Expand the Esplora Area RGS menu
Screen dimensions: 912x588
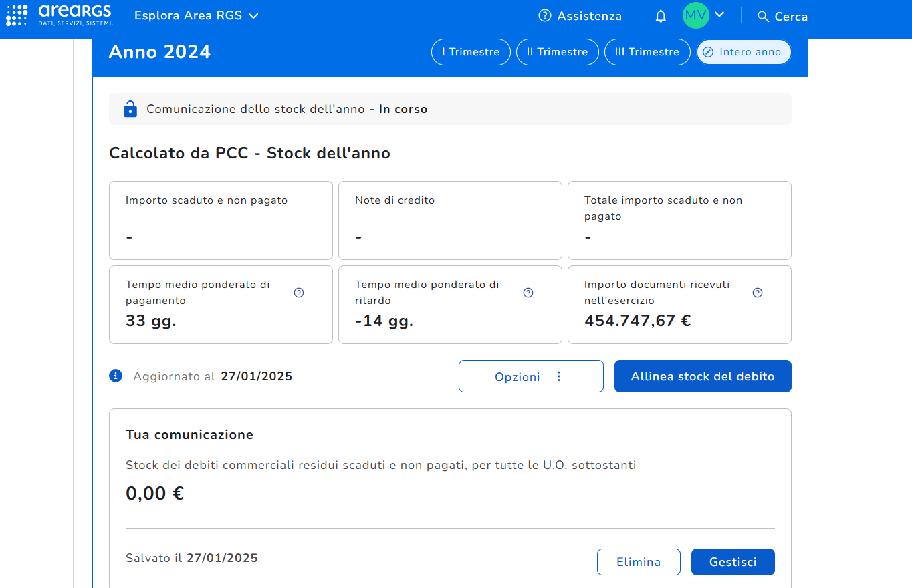(196, 16)
